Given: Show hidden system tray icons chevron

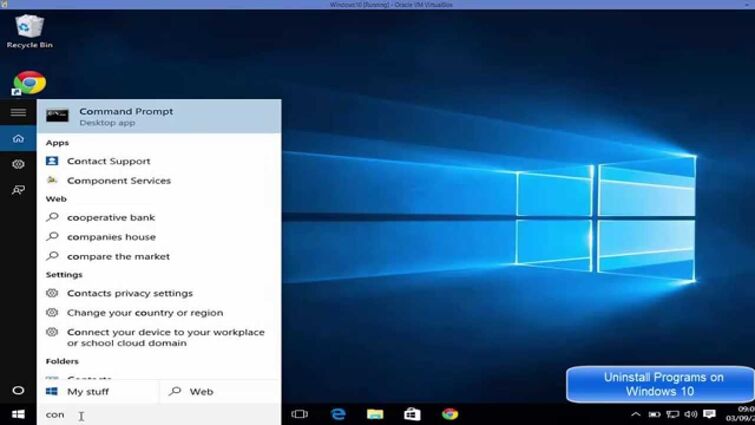Looking at the screenshot, I should 636,414.
